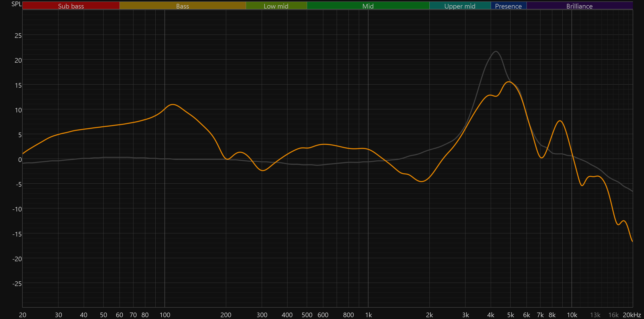The height and width of the screenshot is (319, 644).
Task: Click the 13k frequency axis label
Action: pyautogui.click(x=595, y=315)
